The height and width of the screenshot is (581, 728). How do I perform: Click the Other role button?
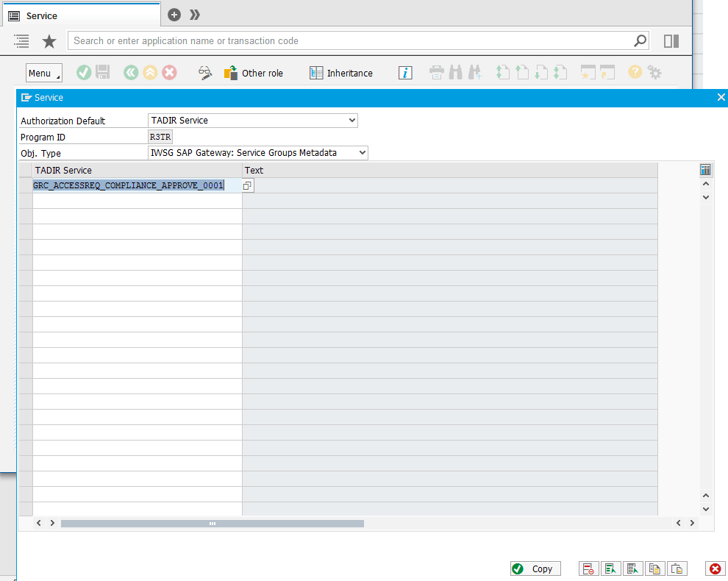click(254, 73)
